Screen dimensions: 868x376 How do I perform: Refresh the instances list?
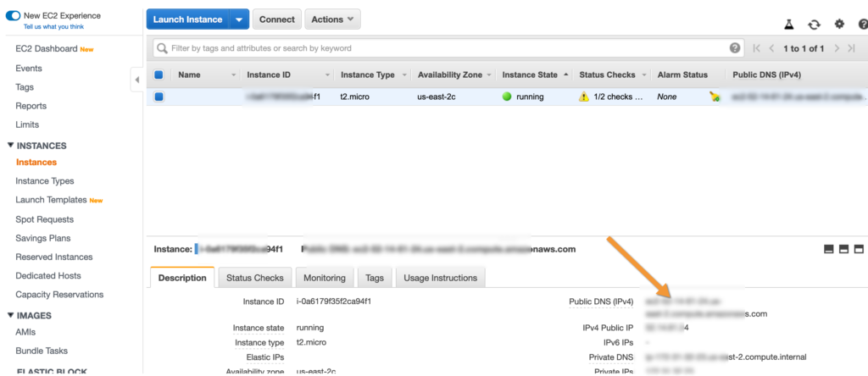click(815, 25)
